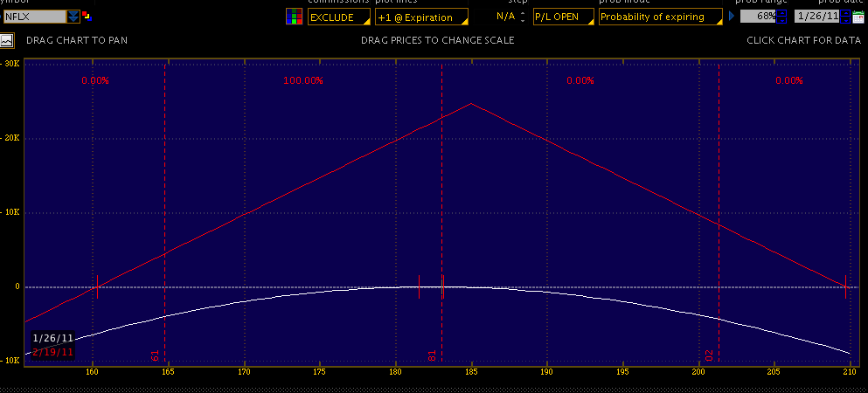Open the calendar icon for prob date
The width and height of the screenshot is (868, 393).
(858, 17)
